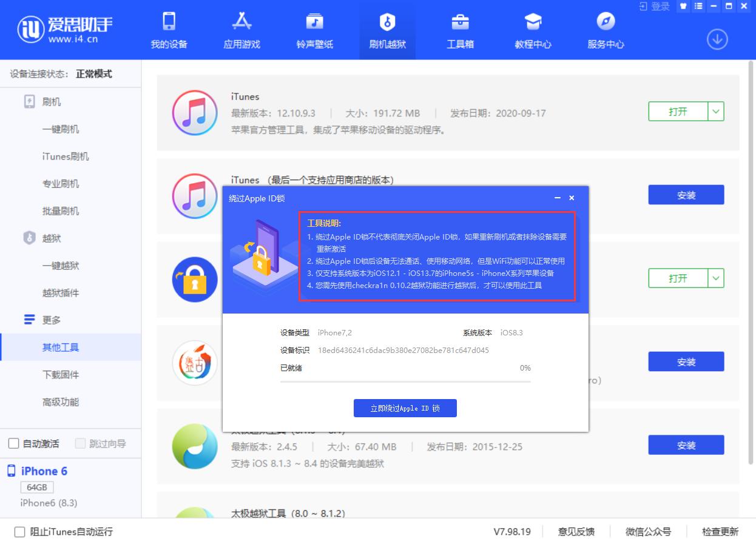The height and width of the screenshot is (544, 756).
Task: Select the 应用游戏 apps and games icon
Action: tap(241, 29)
